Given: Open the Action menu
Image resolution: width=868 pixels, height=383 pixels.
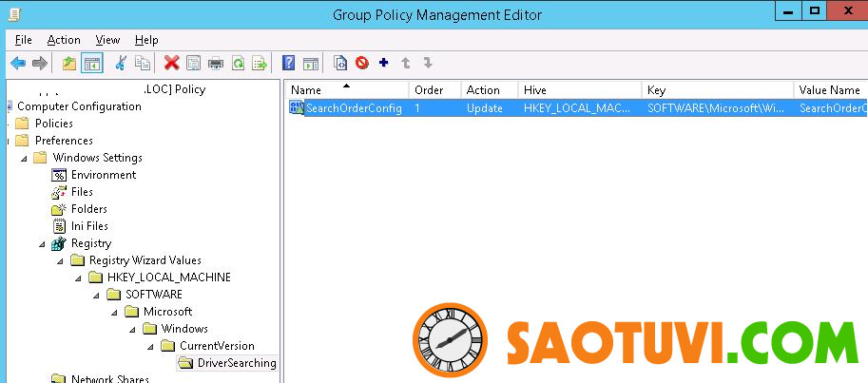Looking at the screenshot, I should [64, 40].
